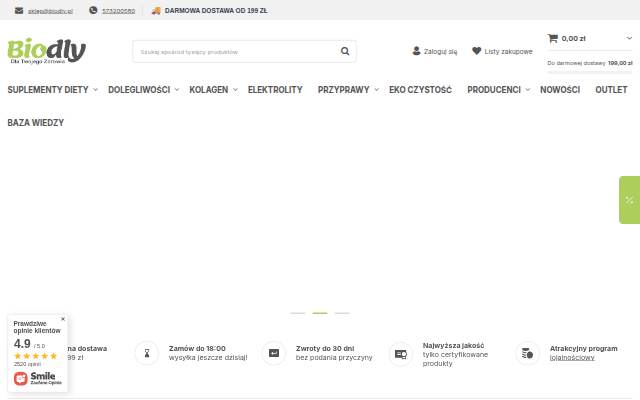Click the Zaloguj się link

pyautogui.click(x=440, y=51)
